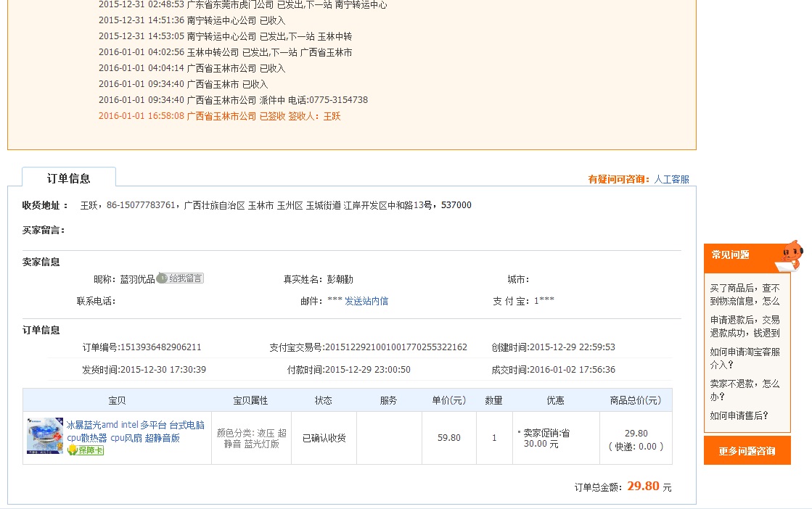Select seller real name 彭朝勤
Viewport: 812px width, 509px height.
[340, 279]
